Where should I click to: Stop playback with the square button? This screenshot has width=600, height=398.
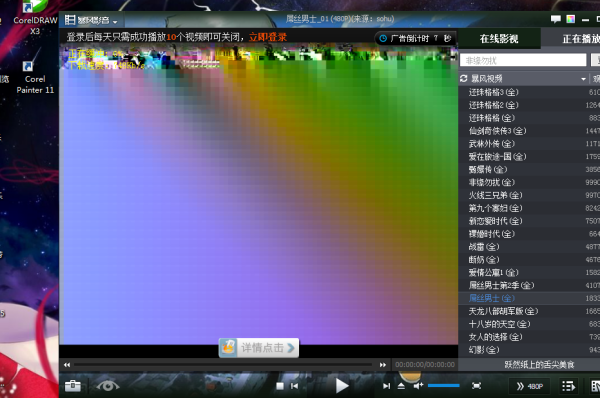(280, 386)
